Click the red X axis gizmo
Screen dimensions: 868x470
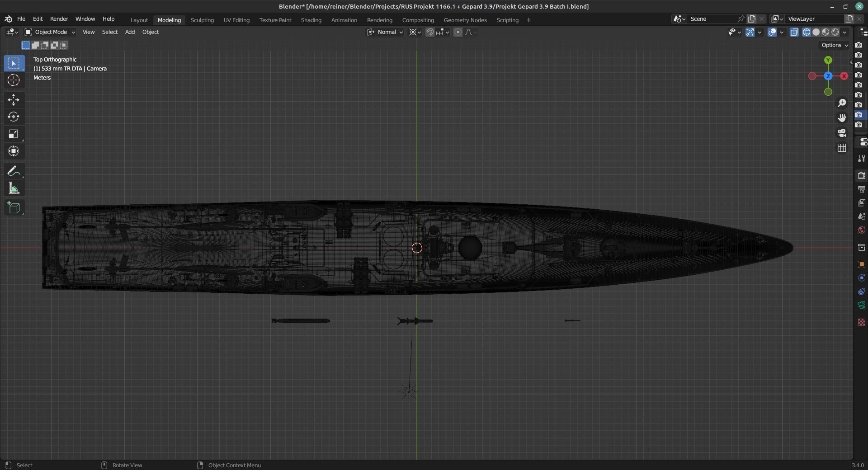(x=844, y=76)
